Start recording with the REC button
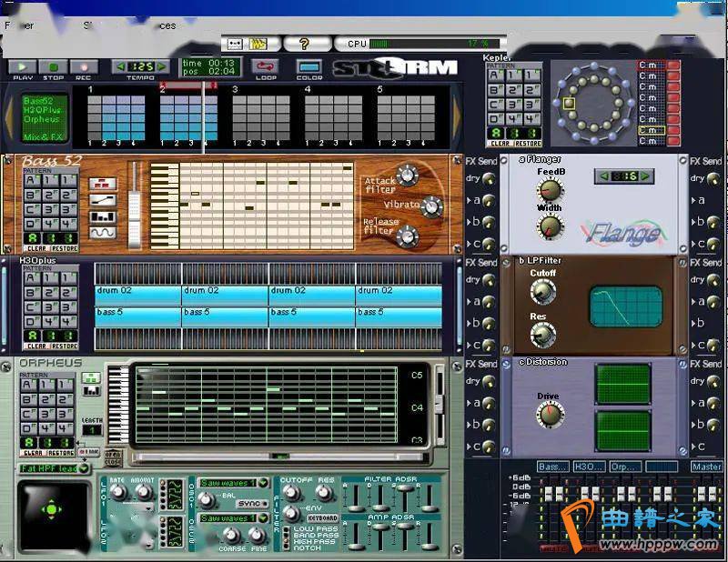 point(84,67)
